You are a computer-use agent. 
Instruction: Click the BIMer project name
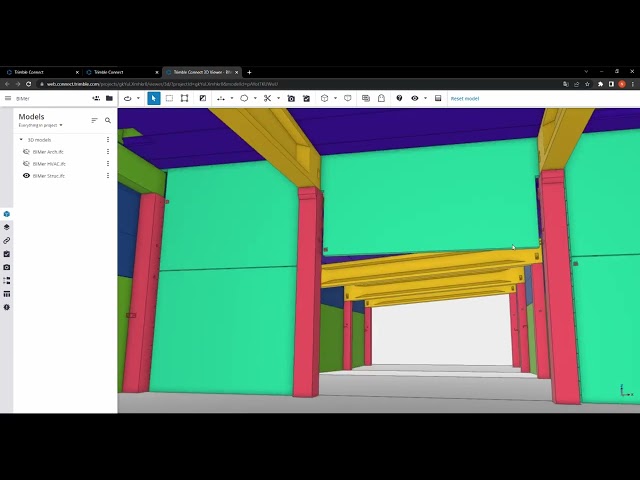click(x=23, y=99)
